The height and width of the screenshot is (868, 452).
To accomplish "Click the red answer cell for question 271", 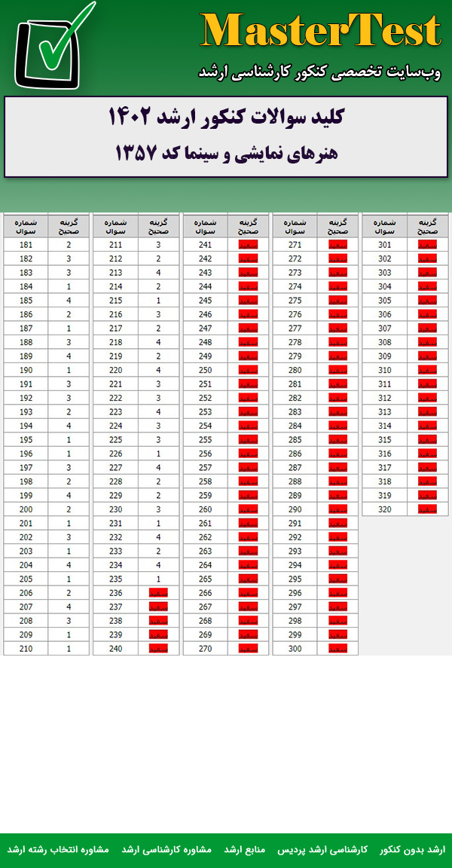I will 337,245.
